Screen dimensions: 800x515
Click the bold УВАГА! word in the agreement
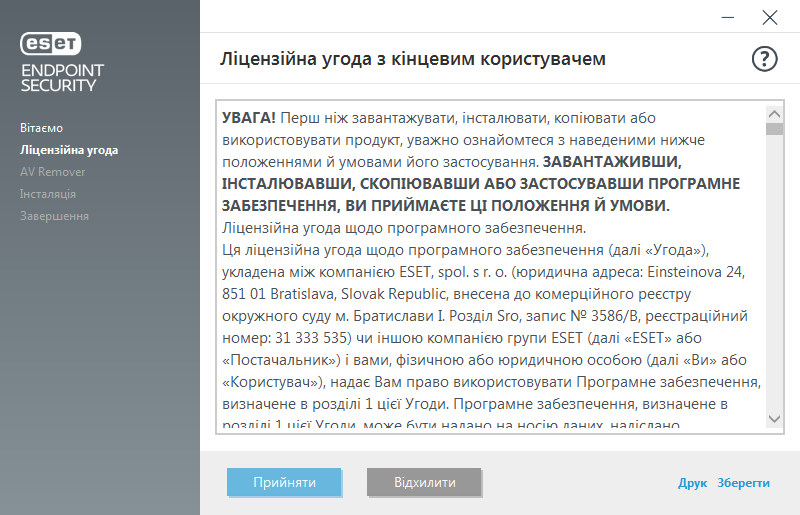tap(248, 118)
